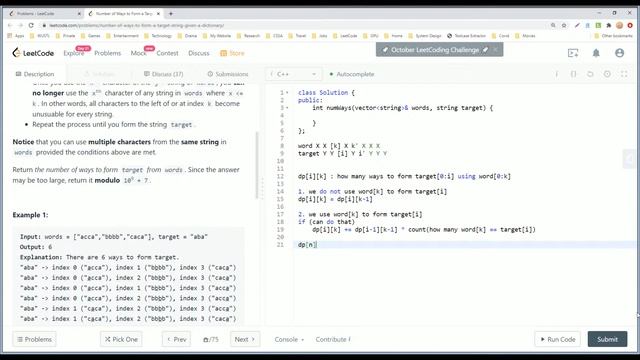Toggle editor fullscreen mode icon
The height and width of the screenshot is (360, 640).
point(624,74)
